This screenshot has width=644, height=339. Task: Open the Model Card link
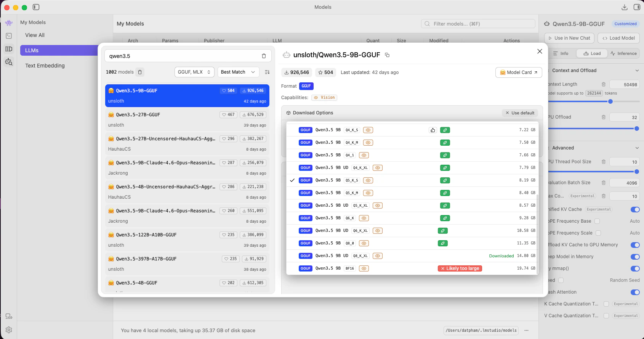[x=519, y=72]
